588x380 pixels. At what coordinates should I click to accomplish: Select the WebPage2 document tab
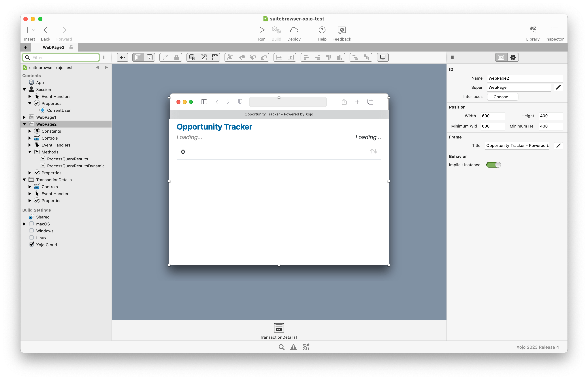(53, 47)
